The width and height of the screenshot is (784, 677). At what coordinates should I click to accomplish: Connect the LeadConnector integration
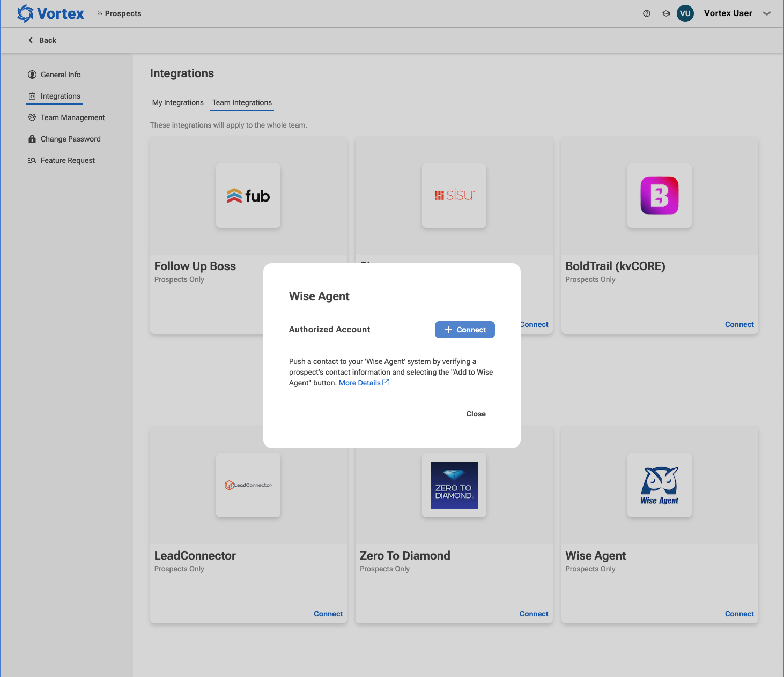tap(328, 614)
